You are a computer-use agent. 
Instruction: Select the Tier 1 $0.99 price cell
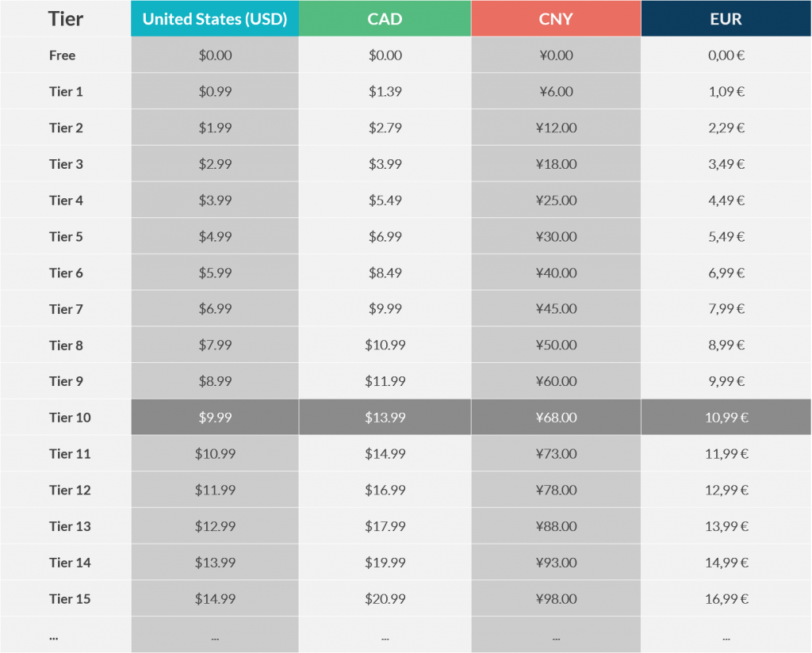point(215,91)
